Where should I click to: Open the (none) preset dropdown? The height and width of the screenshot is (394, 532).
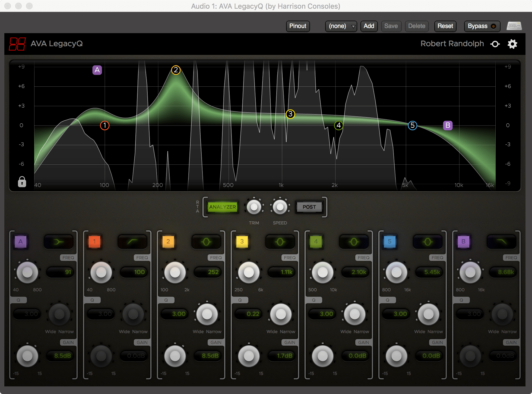point(341,26)
